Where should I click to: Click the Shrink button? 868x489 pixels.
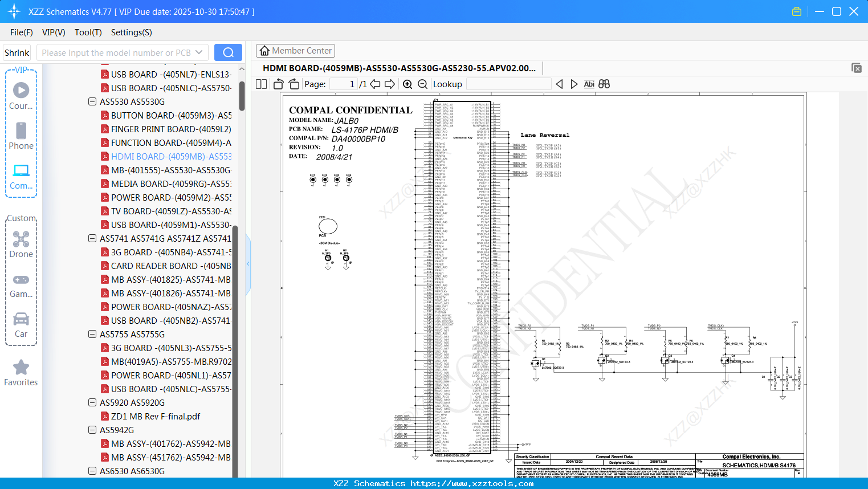point(17,52)
